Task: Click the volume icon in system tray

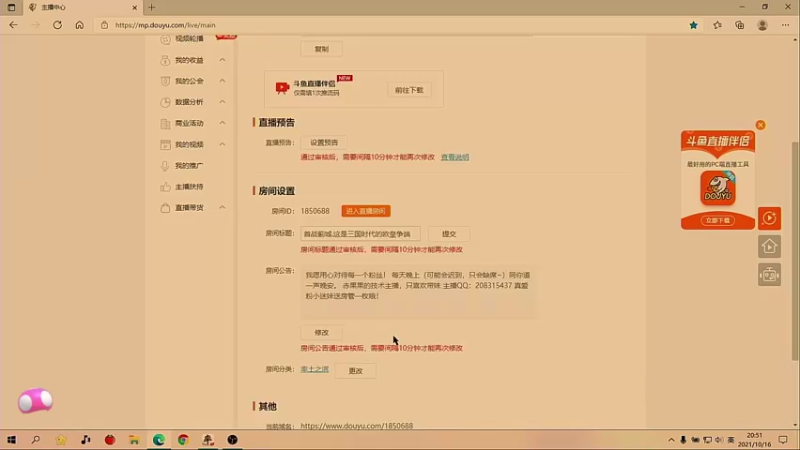Action: [719, 440]
